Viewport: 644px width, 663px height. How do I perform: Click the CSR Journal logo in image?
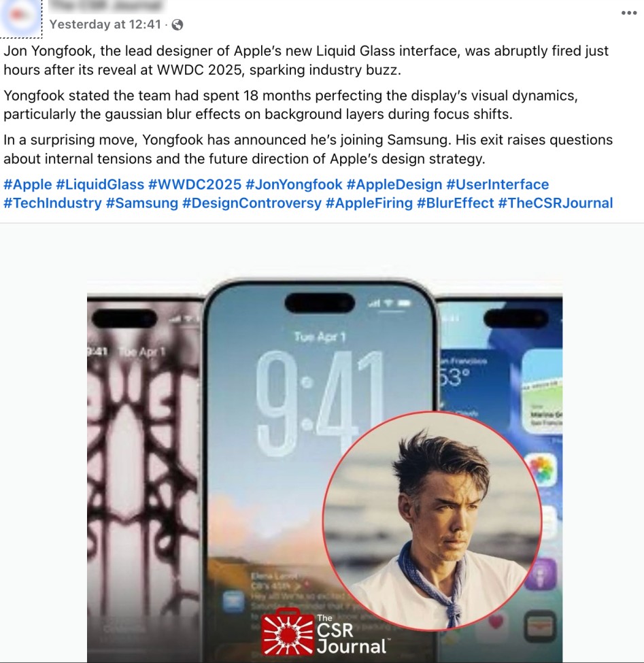(324, 633)
